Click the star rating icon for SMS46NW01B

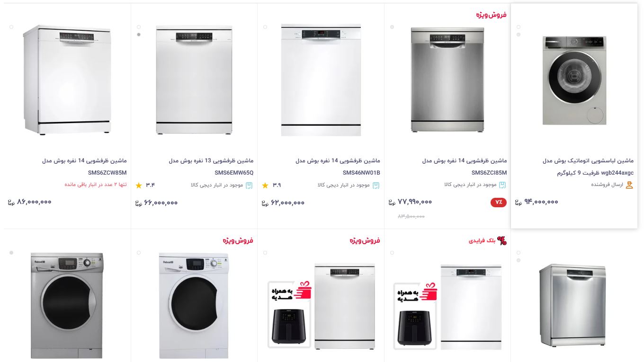pos(265,185)
